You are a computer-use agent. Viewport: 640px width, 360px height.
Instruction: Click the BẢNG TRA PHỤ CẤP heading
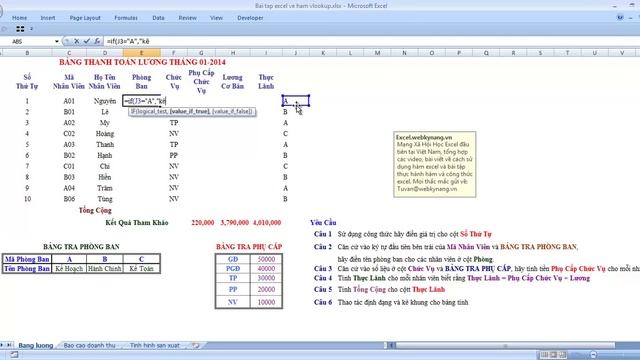point(249,247)
